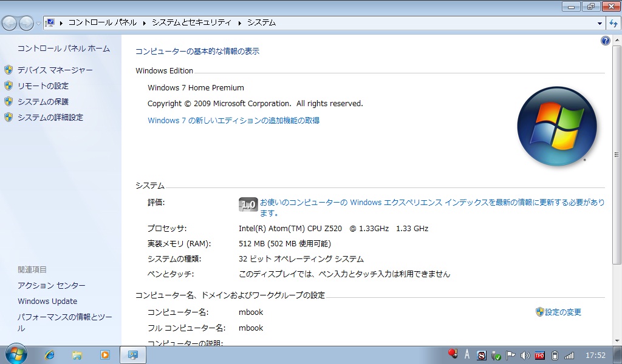Open システムの詳細設定
Image resolution: width=622 pixels, height=364 pixels.
[x=50, y=118]
